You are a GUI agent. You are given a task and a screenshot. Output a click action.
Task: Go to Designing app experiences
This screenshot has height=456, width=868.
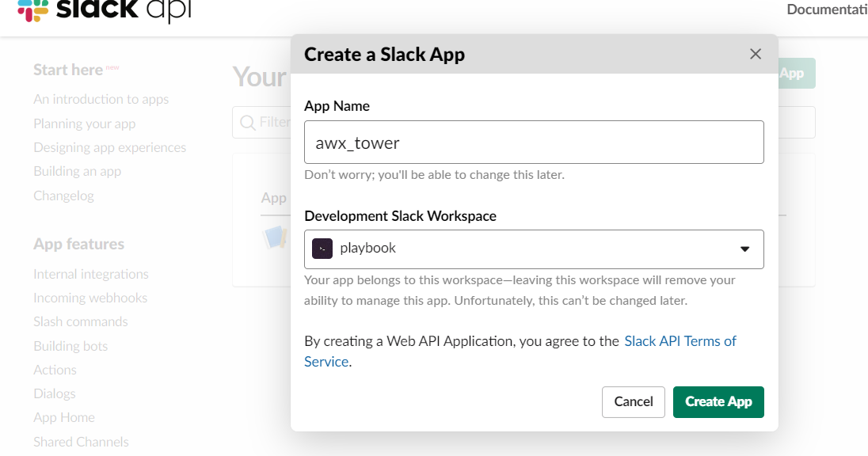(109, 147)
